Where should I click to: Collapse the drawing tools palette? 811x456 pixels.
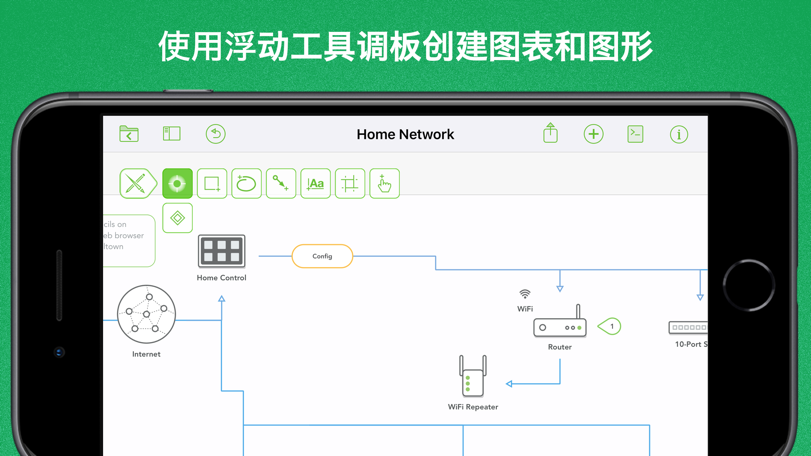point(138,183)
